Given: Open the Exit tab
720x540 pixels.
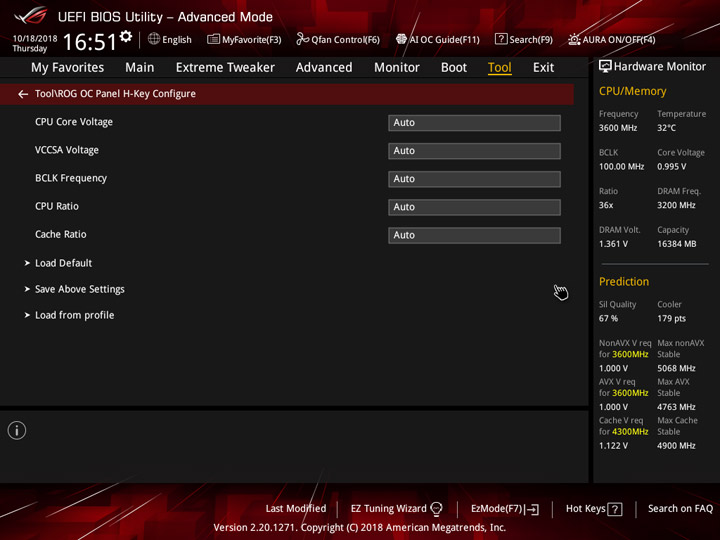Looking at the screenshot, I should tap(543, 68).
